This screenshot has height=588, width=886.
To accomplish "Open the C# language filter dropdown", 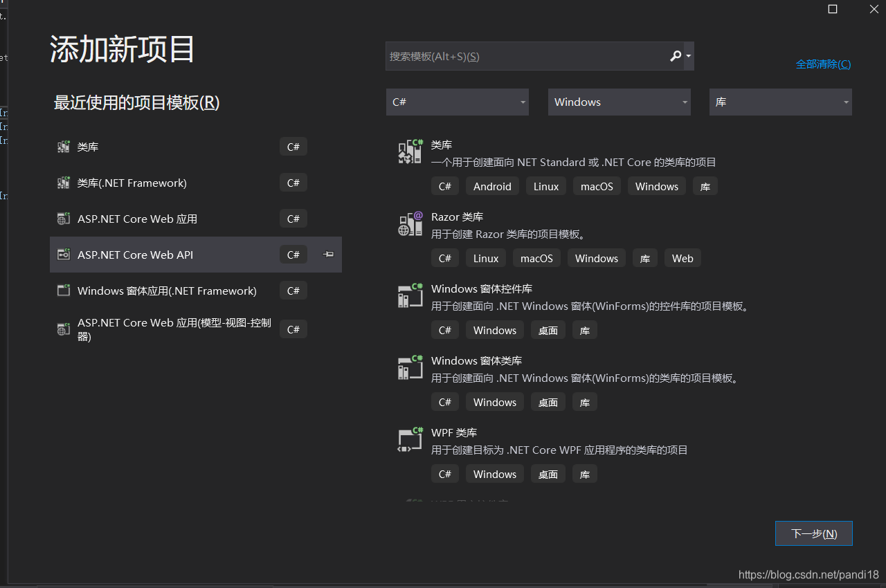I will point(458,102).
